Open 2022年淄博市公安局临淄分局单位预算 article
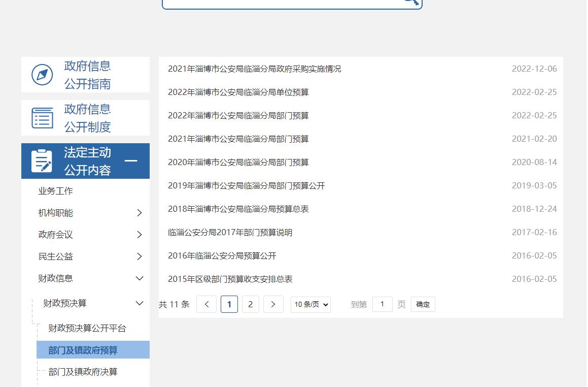Viewport: 588px width, 387px height. tap(238, 92)
